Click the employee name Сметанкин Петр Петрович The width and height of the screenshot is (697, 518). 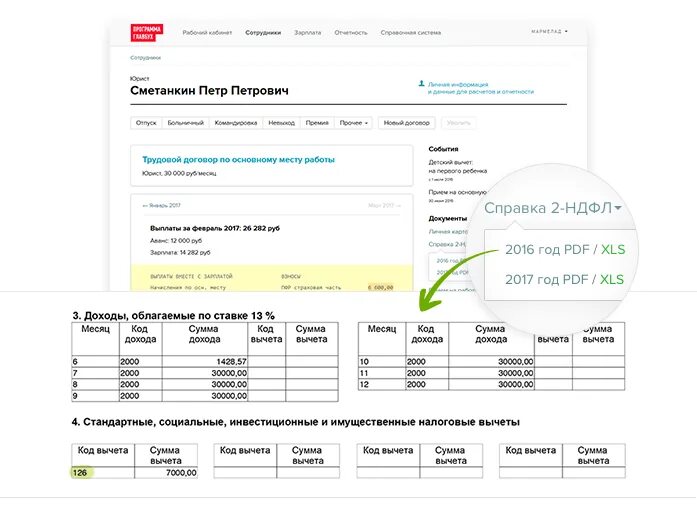point(209,91)
